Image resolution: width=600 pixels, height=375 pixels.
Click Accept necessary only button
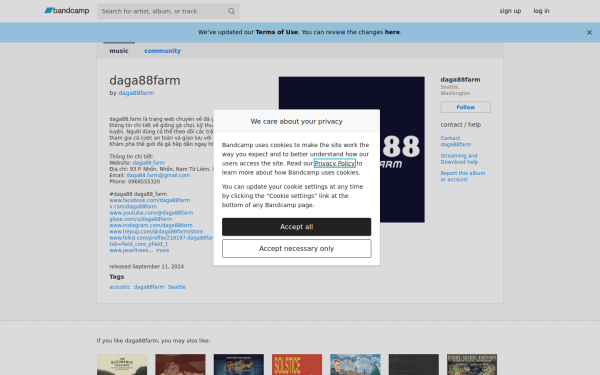(297, 248)
